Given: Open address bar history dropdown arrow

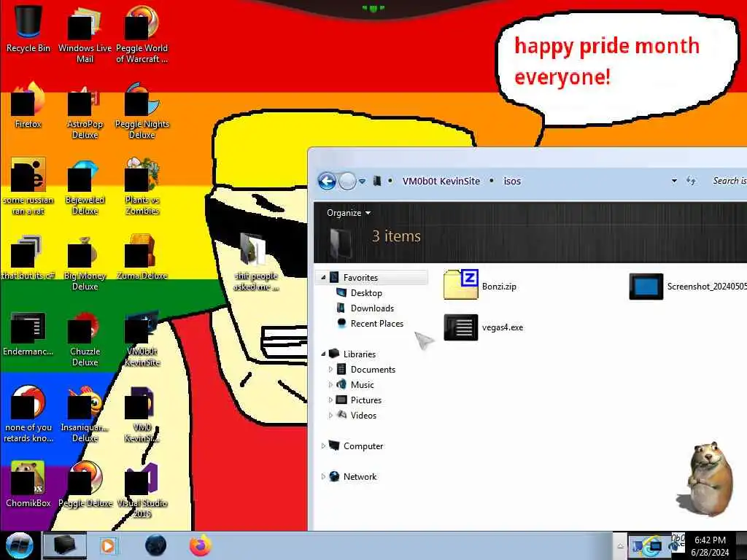Looking at the screenshot, I should [674, 181].
